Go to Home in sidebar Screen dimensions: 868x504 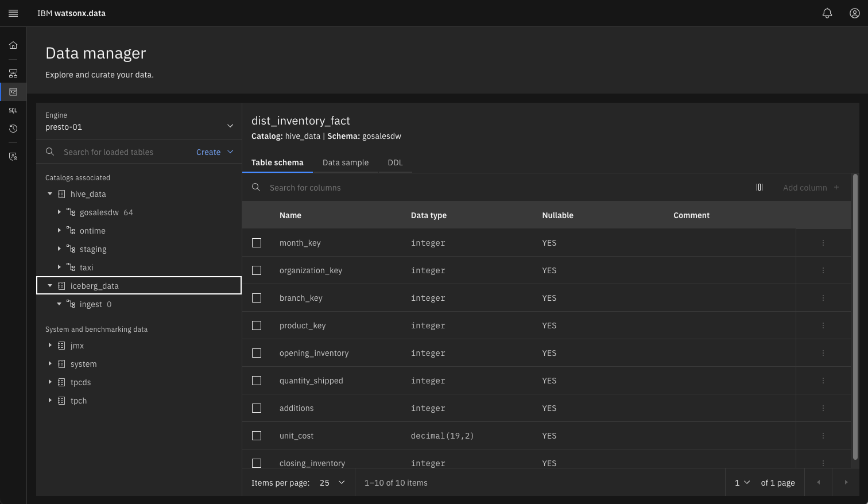[13, 45]
